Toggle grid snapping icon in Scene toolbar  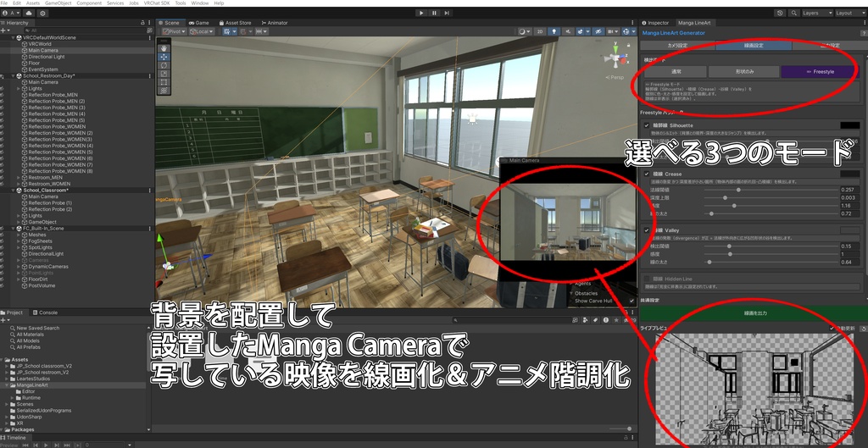pyautogui.click(x=245, y=31)
